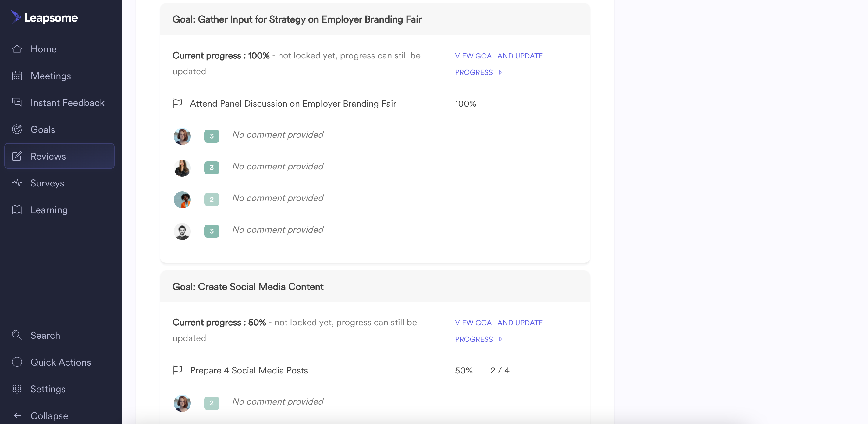Open Surveys section
This screenshot has width=868, height=424.
click(x=59, y=183)
